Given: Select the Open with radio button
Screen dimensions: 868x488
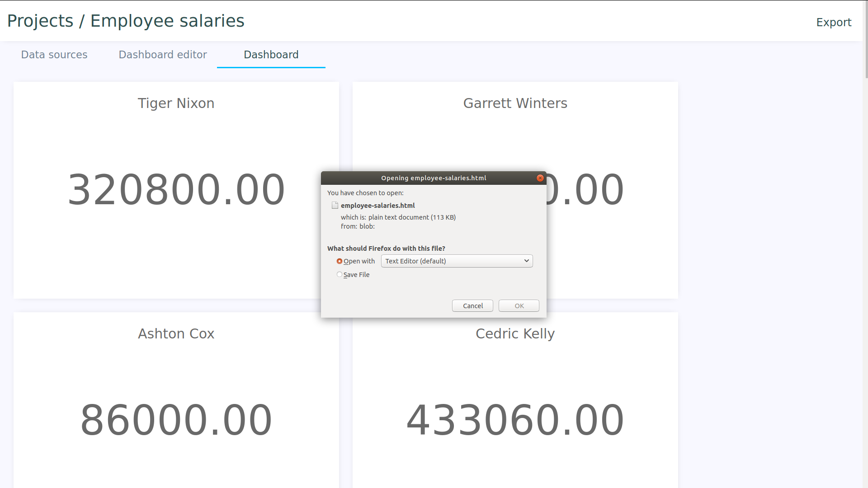Looking at the screenshot, I should 340,261.
